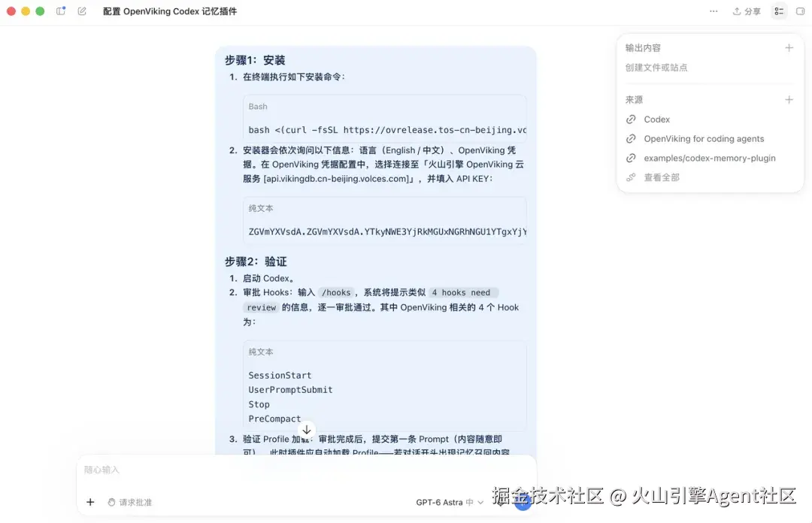Viewport: 812px width, 523px height.
Task: Click the blue send button
Action: (x=523, y=501)
